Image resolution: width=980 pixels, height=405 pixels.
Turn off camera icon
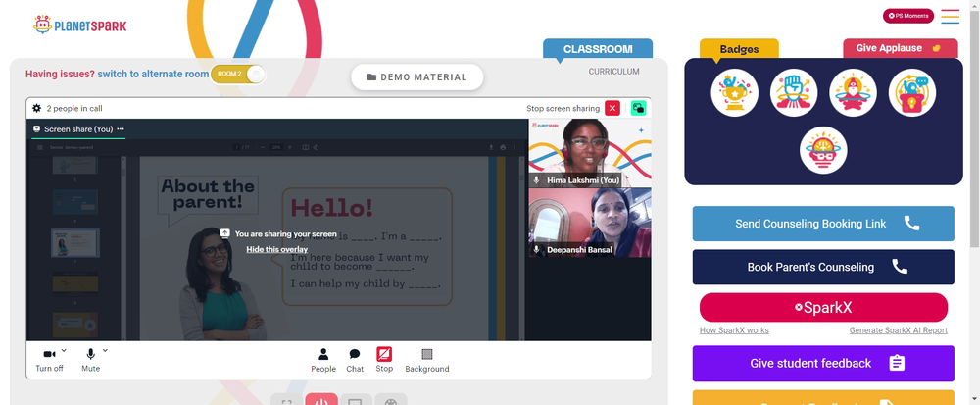(49, 354)
